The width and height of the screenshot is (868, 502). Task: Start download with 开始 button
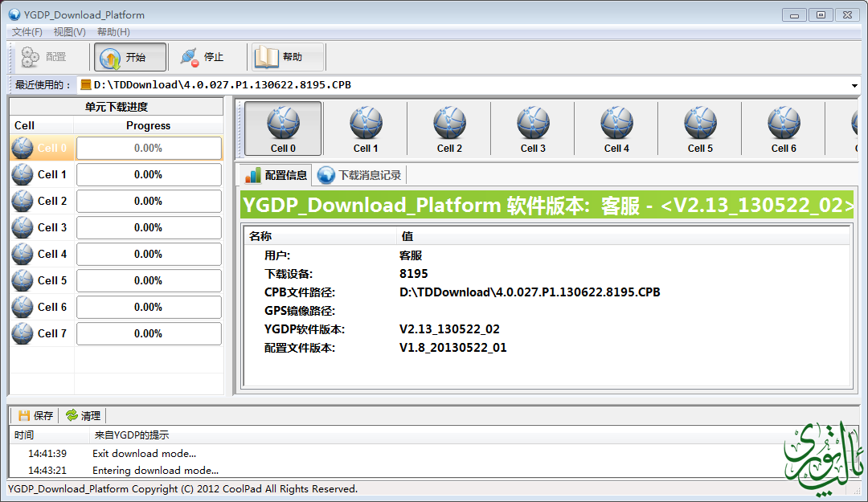tap(130, 57)
